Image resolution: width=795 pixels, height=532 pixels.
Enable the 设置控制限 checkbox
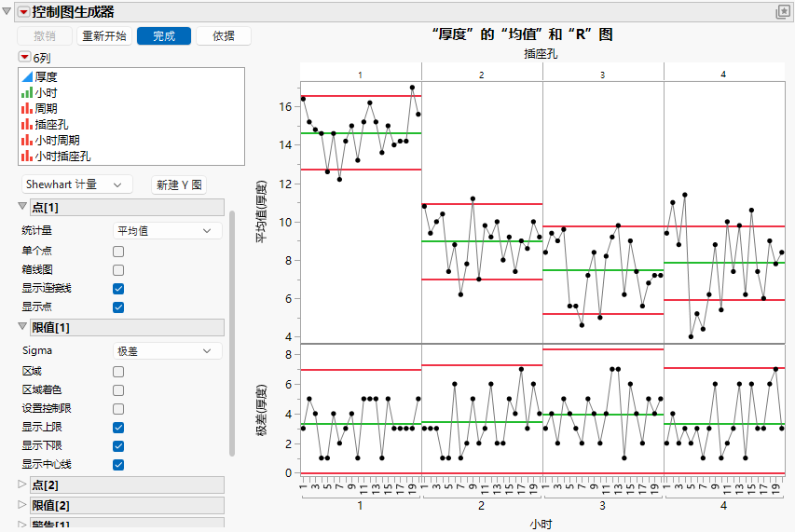[118, 409]
